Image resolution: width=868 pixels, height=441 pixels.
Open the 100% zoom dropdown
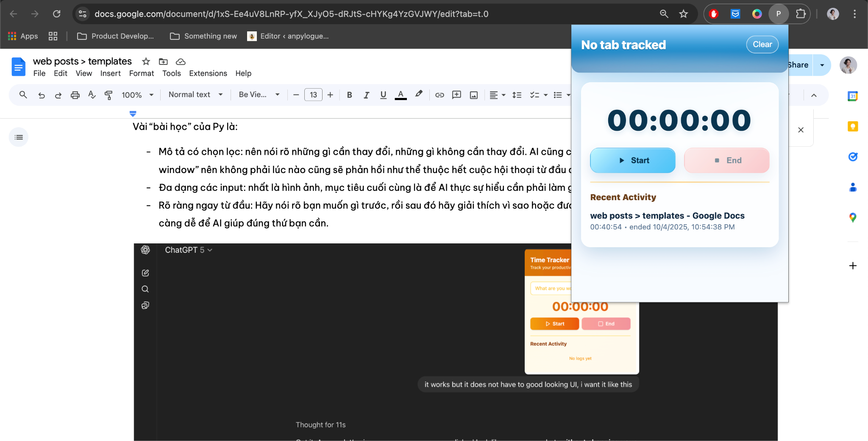(137, 95)
